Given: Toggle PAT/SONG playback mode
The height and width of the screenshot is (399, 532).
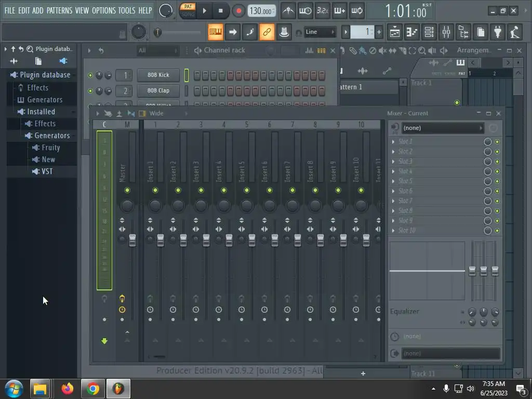Looking at the screenshot, I should [188, 10].
